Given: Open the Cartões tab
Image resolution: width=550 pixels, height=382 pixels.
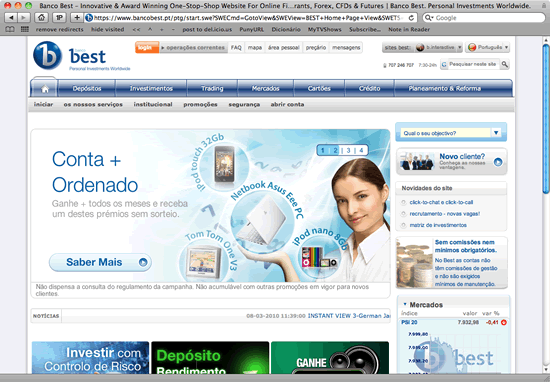Looking at the screenshot, I should (319, 88).
